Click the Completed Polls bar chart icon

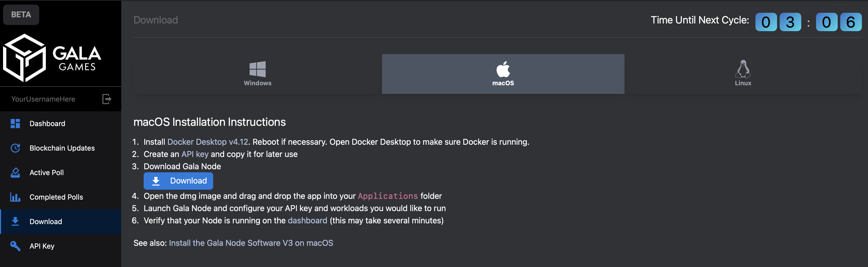15,197
